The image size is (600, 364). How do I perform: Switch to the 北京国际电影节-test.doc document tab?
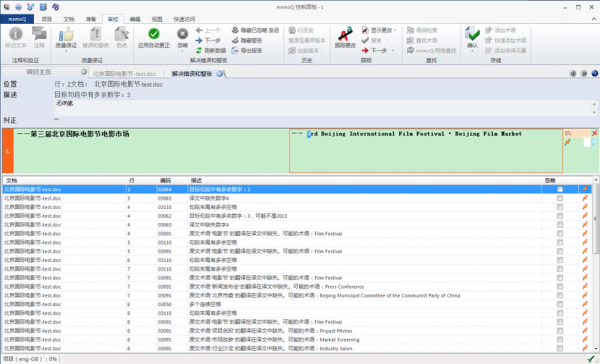click(125, 73)
